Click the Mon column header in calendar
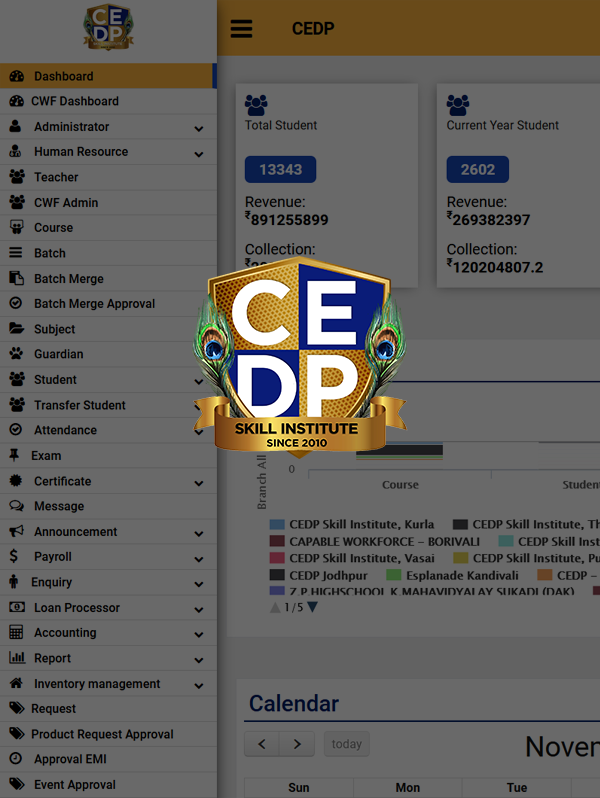 coord(408,787)
